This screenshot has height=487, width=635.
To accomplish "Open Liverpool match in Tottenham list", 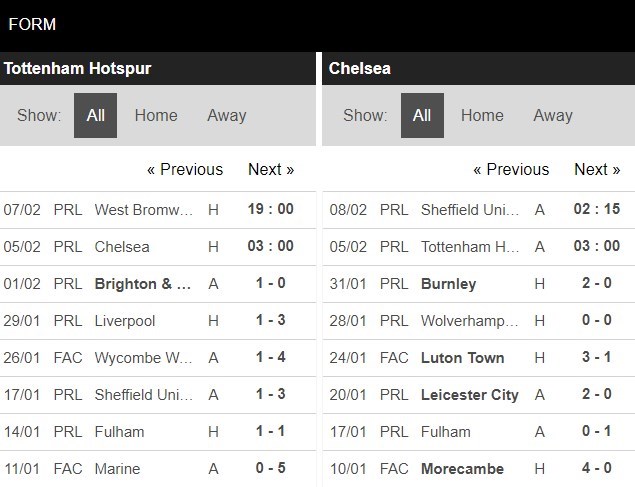I will click(x=123, y=320).
